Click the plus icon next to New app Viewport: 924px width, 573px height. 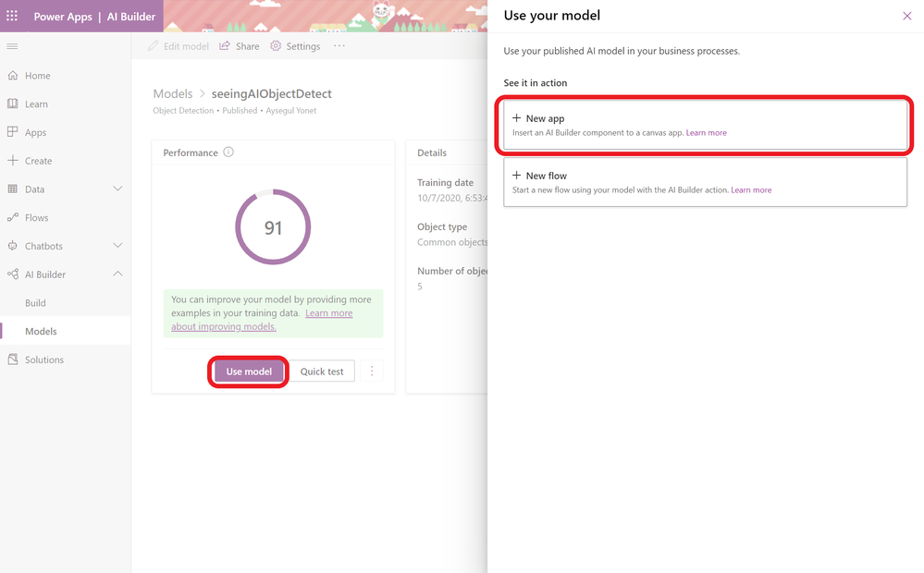pyautogui.click(x=517, y=117)
